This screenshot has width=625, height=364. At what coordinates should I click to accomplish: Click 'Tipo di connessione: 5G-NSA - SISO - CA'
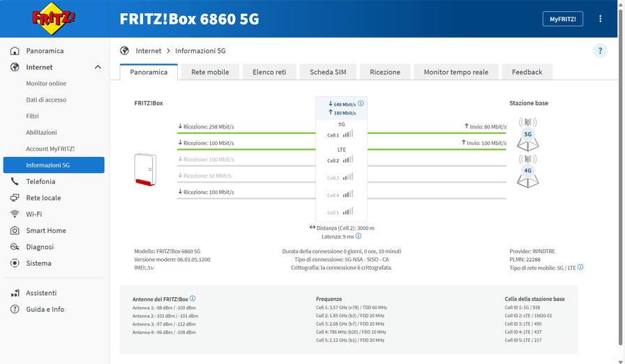(x=342, y=259)
